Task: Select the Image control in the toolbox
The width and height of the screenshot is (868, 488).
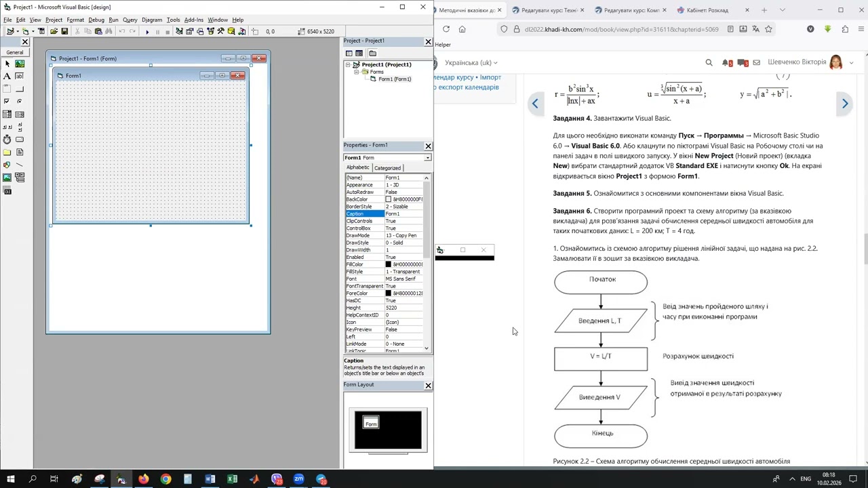Action: (7, 178)
